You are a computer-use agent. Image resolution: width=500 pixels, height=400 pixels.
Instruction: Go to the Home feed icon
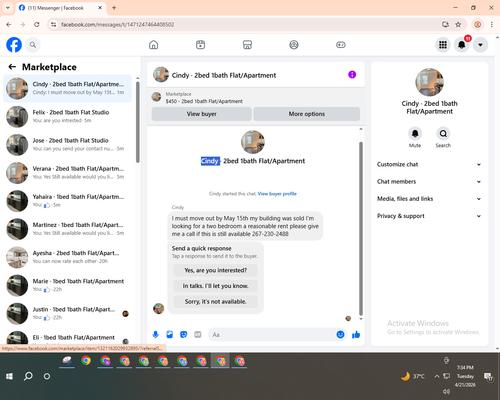[x=154, y=45]
